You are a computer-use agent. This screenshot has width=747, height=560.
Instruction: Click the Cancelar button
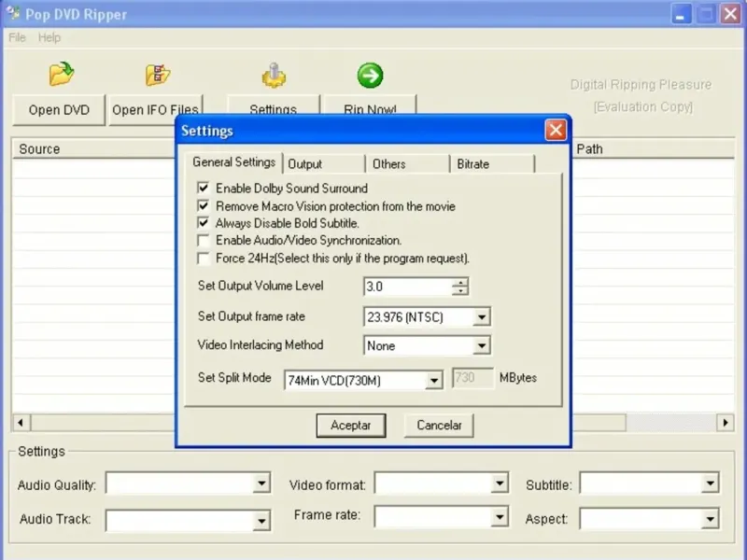coord(439,426)
